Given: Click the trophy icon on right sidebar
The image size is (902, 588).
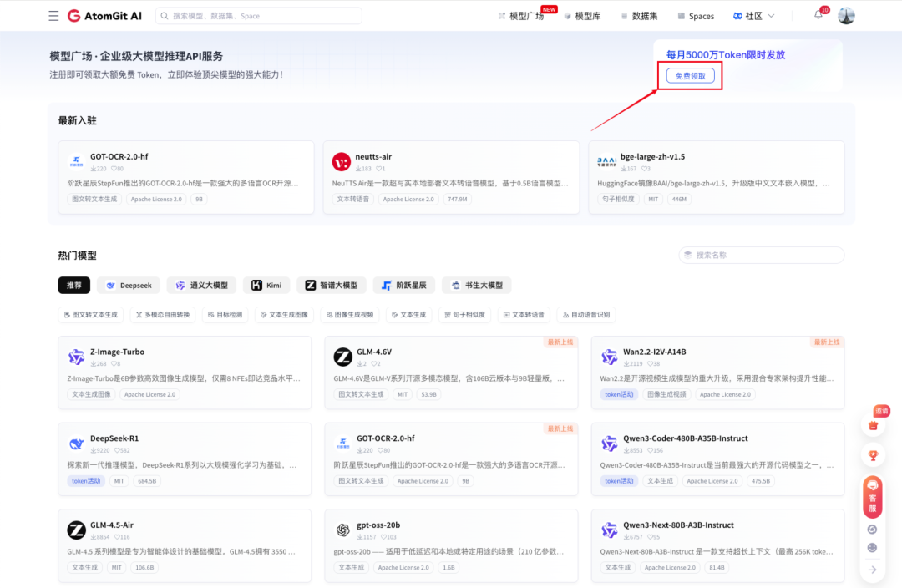Looking at the screenshot, I should coord(873,455).
